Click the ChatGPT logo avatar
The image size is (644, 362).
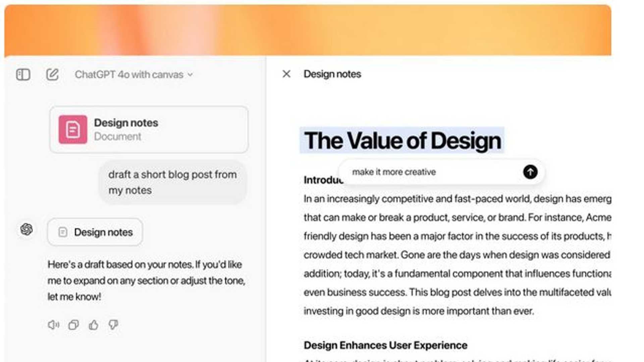[x=26, y=230]
